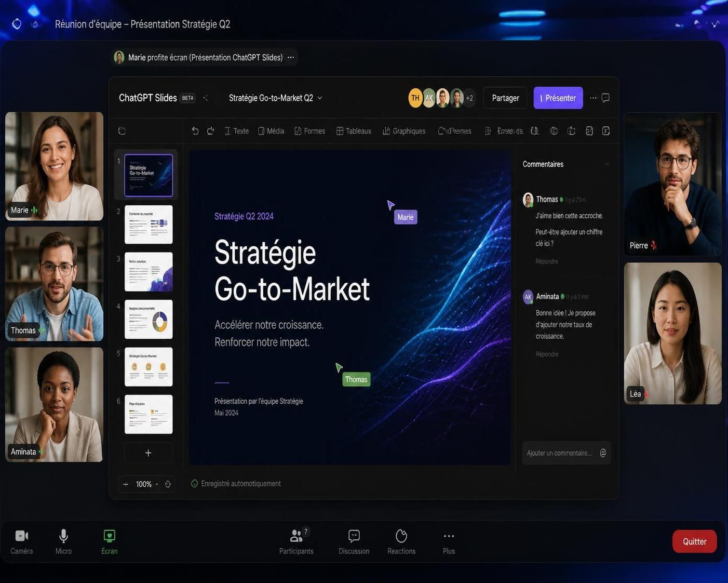Click the Stratégie Go-to-Market slide title
The width and height of the screenshot is (728, 583).
pyautogui.click(x=292, y=271)
